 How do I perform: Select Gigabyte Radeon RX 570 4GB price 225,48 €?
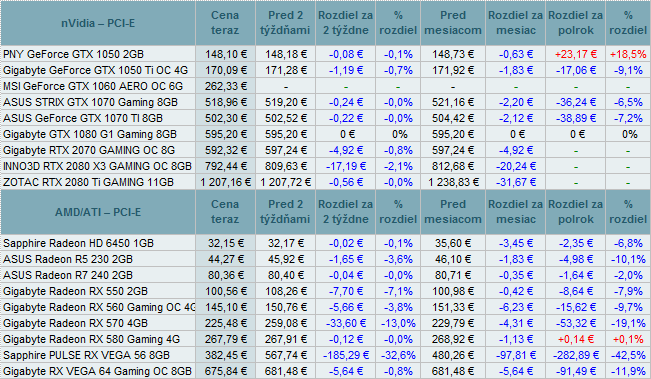[225, 323]
